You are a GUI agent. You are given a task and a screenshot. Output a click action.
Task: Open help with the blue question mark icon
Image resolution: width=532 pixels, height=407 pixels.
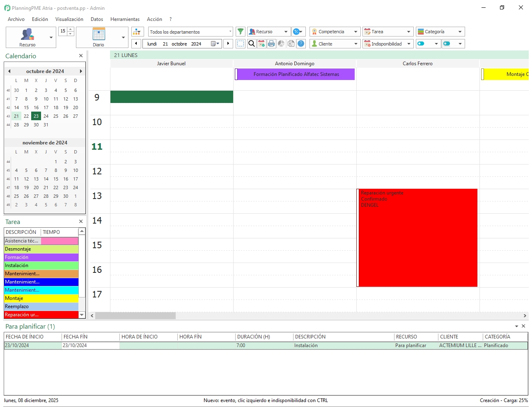tap(301, 43)
